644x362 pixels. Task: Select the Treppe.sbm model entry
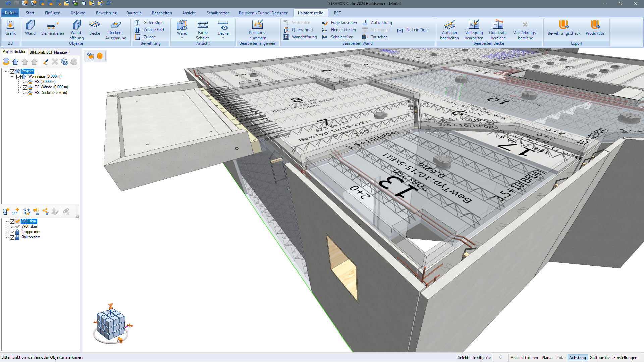pyautogui.click(x=31, y=232)
